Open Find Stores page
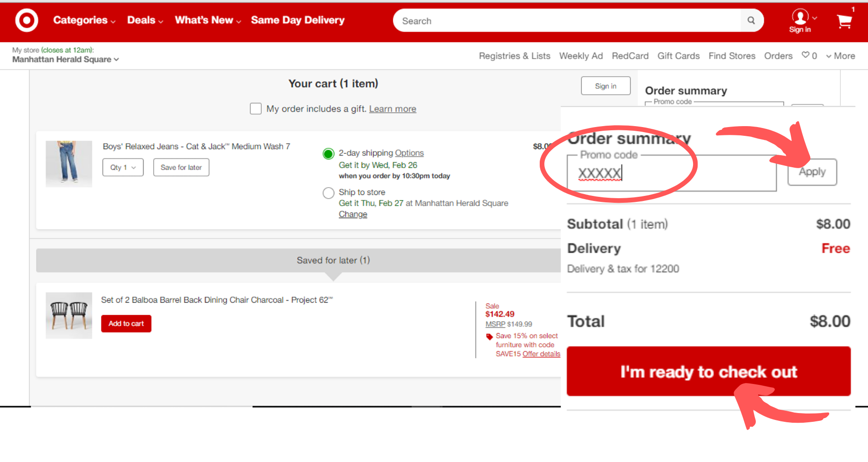Image resolution: width=868 pixels, height=462 pixels. point(732,56)
